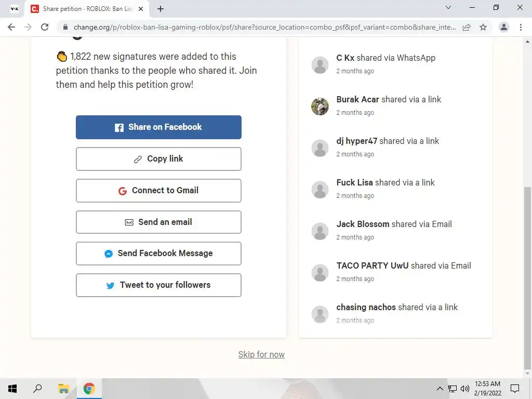
Task: Click dj hyper47 avatar icon
Action: click(x=320, y=148)
